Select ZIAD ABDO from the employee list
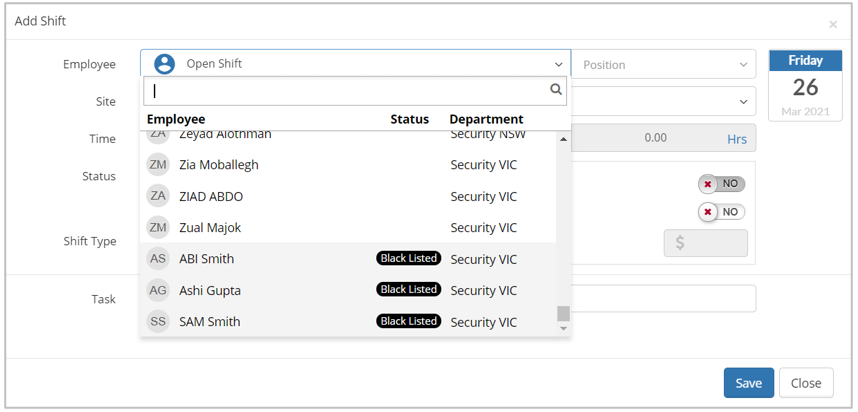The width and height of the screenshot is (858, 412). [x=211, y=197]
